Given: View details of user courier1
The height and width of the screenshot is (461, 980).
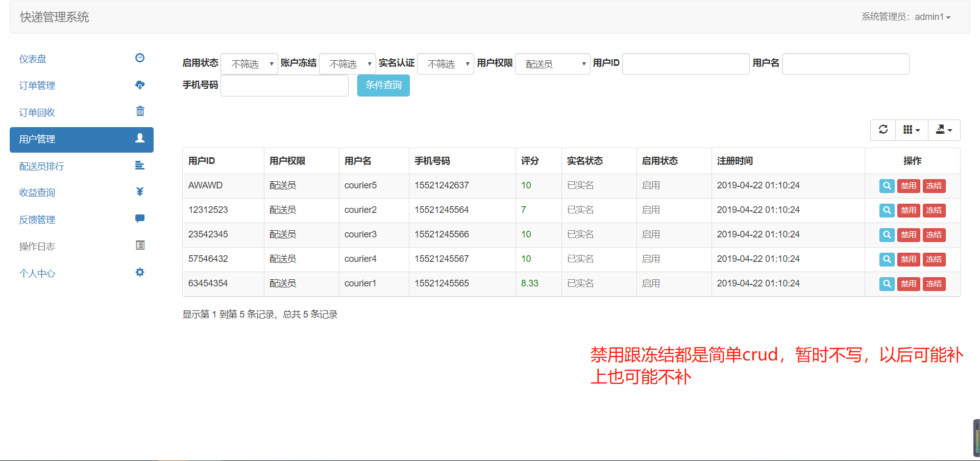Looking at the screenshot, I should pos(887,284).
